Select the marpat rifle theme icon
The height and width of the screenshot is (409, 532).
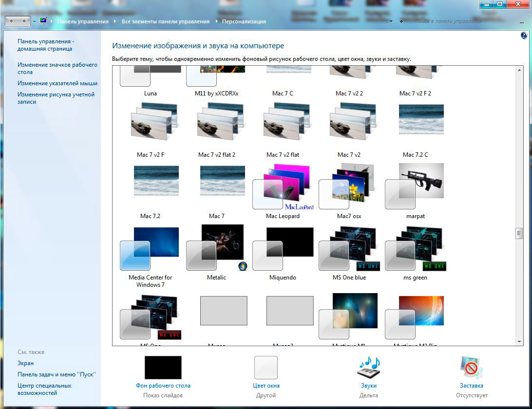(415, 186)
